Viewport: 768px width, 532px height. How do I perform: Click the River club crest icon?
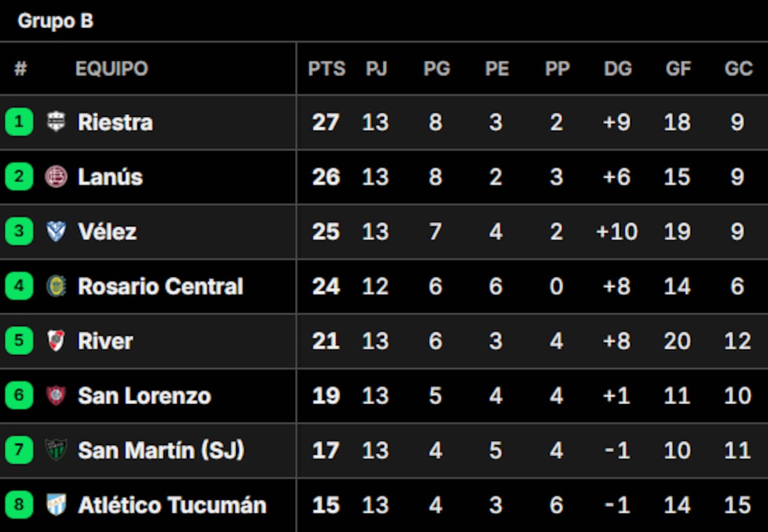[56, 341]
